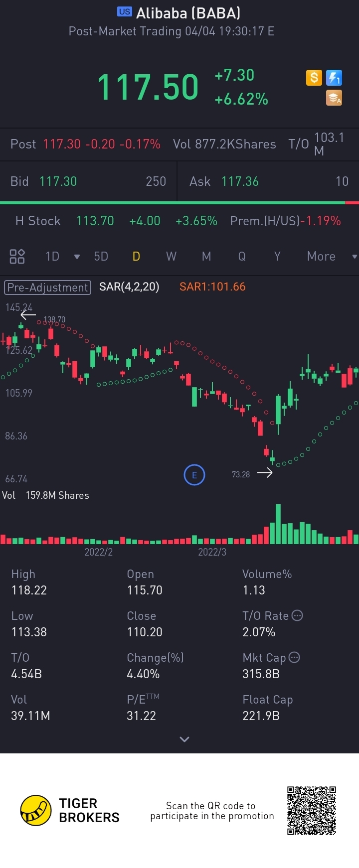Open T/O Rate info bubble icon

297,615
